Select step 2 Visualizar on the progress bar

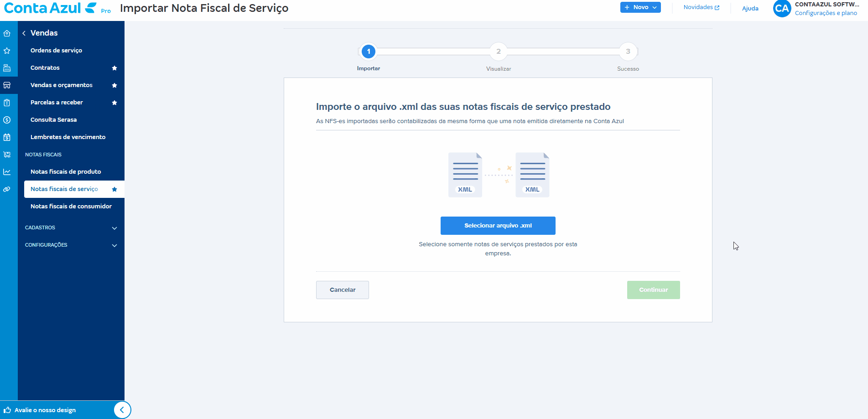pos(498,52)
